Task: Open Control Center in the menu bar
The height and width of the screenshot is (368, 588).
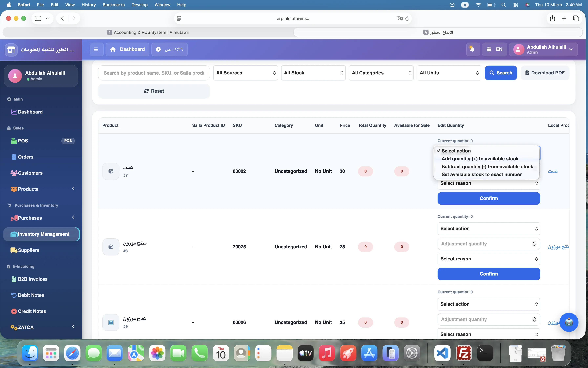Action: 516,5
